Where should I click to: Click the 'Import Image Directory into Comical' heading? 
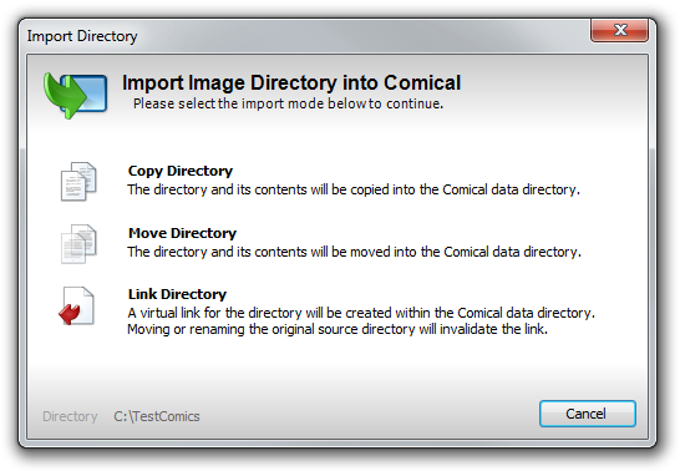click(x=291, y=82)
